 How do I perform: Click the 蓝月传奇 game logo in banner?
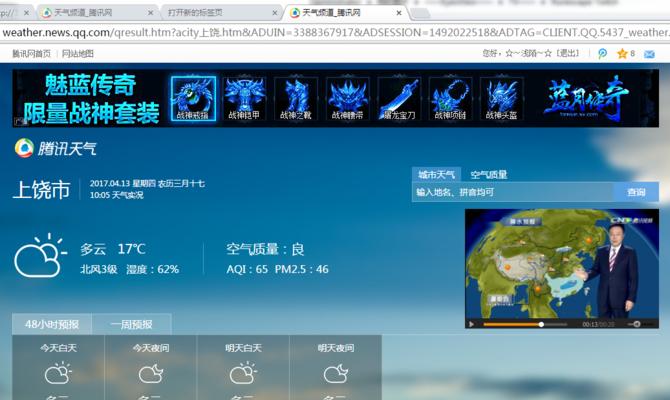point(585,97)
